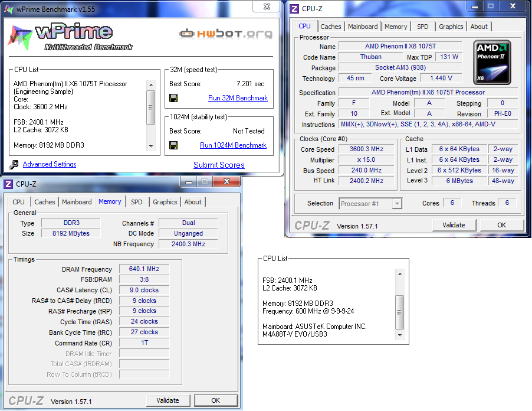Close the right CPU-Z processor window
The image size is (532, 411).
[x=513, y=6]
